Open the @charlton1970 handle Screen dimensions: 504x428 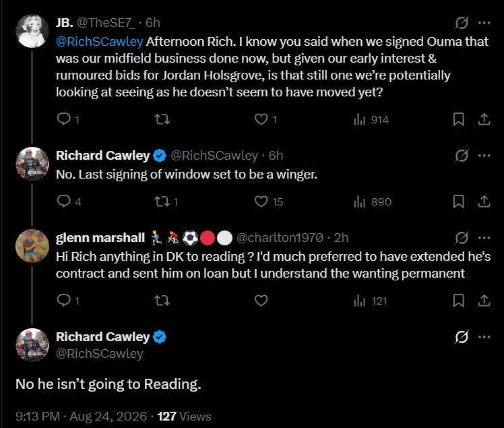280,238
